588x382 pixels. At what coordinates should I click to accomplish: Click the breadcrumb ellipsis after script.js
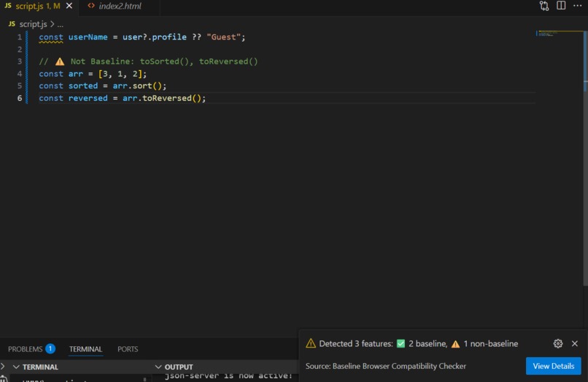60,24
